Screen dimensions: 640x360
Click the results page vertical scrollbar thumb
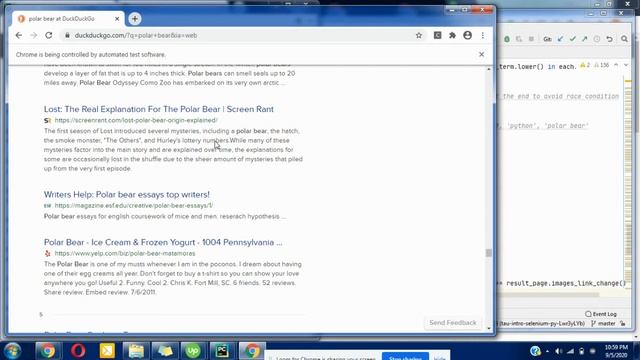click(x=489, y=253)
